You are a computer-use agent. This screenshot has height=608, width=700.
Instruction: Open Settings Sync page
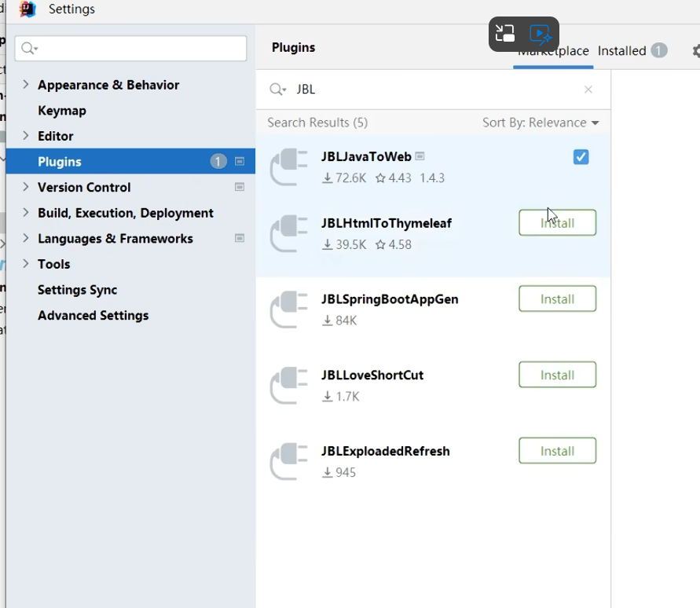[x=77, y=290]
